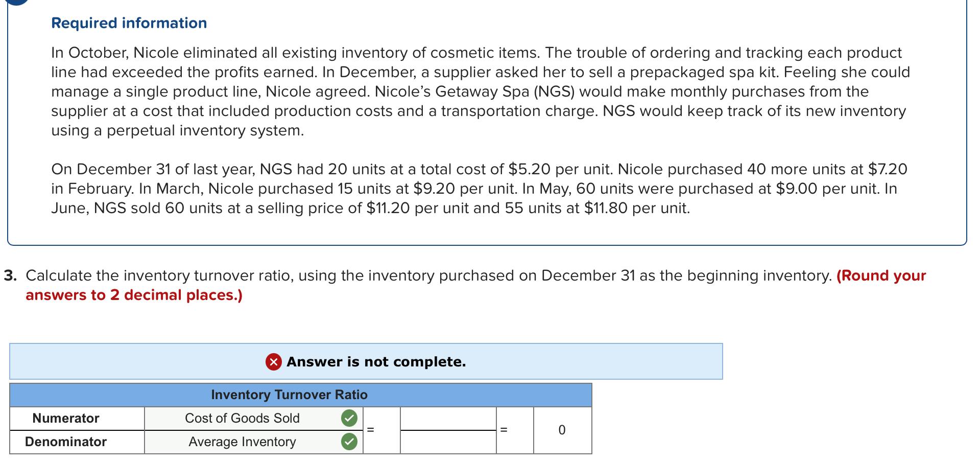The width and height of the screenshot is (980, 462).
Task: Click the Answer is not complete banner
Action: click(367, 362)
